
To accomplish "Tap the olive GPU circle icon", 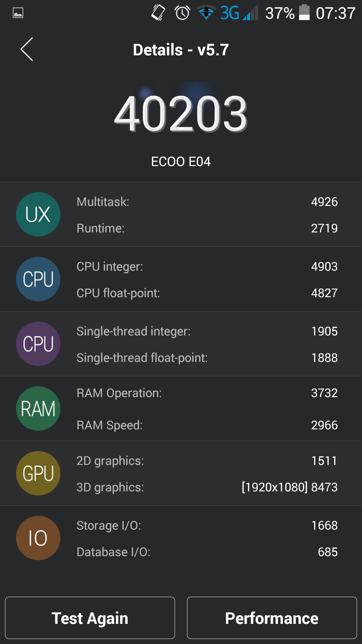I will [38, 473].
